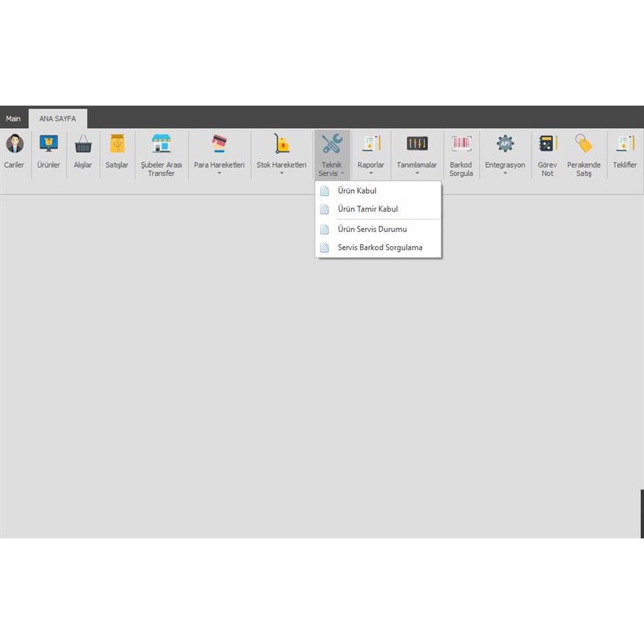
Task: Open Cariler customer accounts icon
Action: 14,144
